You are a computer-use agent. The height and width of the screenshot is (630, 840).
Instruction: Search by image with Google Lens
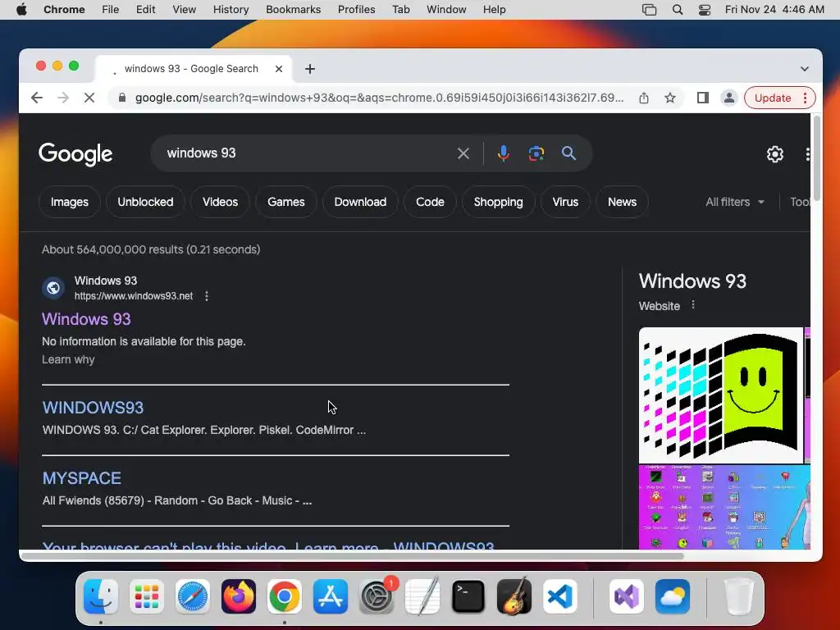pyautogui.click(x=536, y=153)
